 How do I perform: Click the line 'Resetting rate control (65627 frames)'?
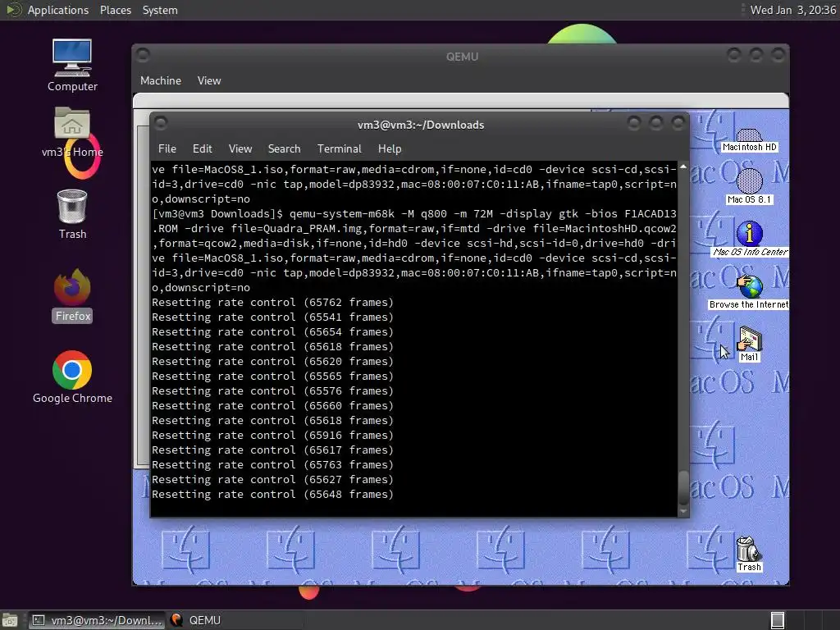[x=272, y=480]
